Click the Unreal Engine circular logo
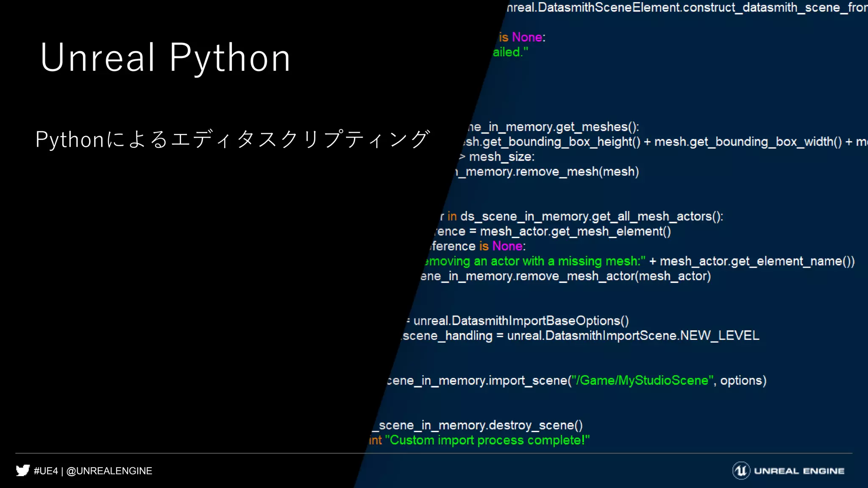 [x=741, y=471]
